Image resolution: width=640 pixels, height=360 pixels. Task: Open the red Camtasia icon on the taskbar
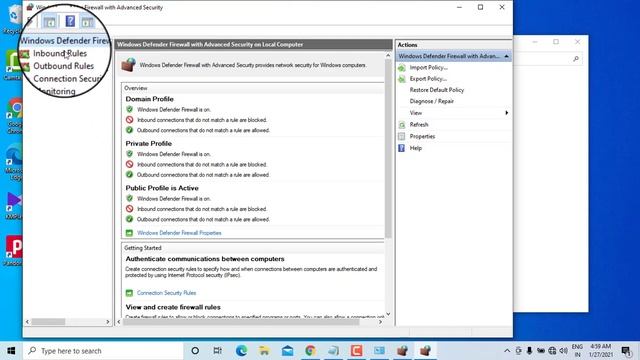[356, 351]
